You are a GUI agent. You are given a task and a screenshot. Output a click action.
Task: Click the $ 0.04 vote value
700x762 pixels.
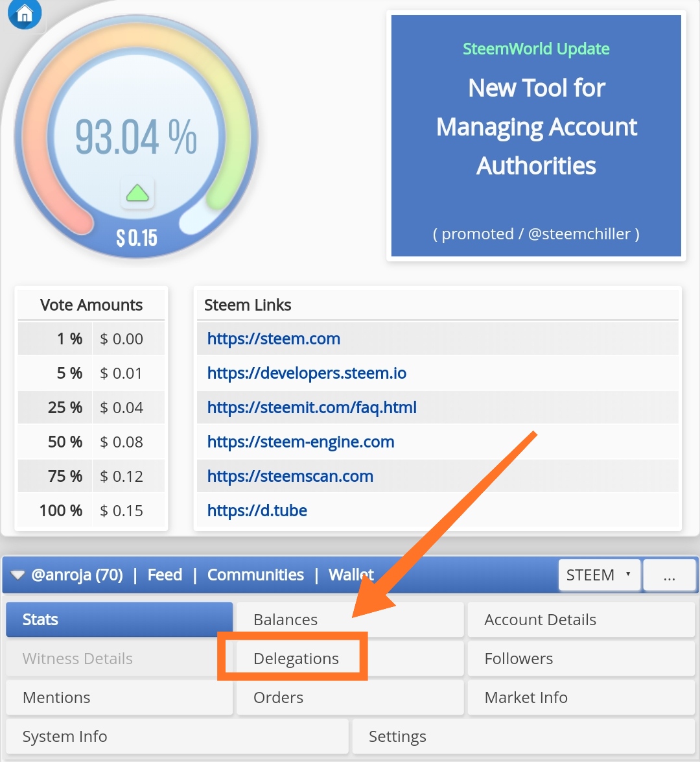(x=121, y=407)
